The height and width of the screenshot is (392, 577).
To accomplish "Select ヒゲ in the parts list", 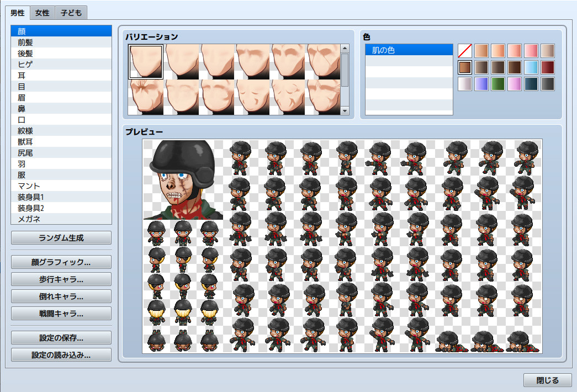I will (x=61, y=64).
